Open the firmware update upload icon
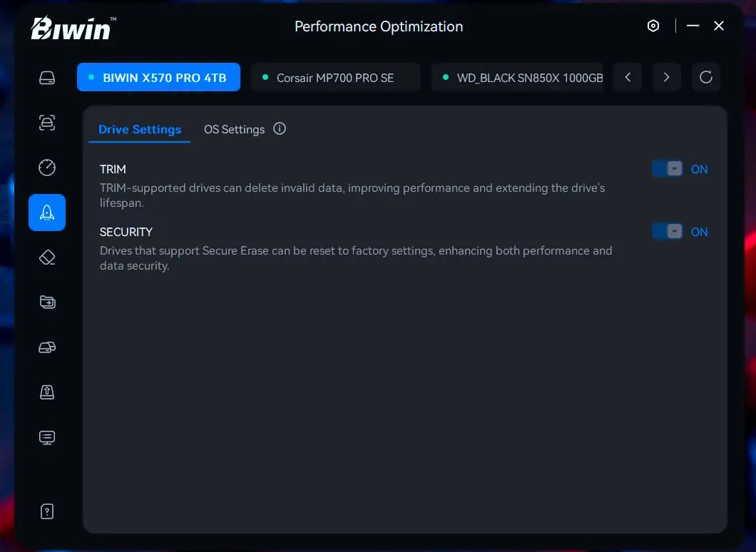The image size is (756, 552). coord(47,392)
